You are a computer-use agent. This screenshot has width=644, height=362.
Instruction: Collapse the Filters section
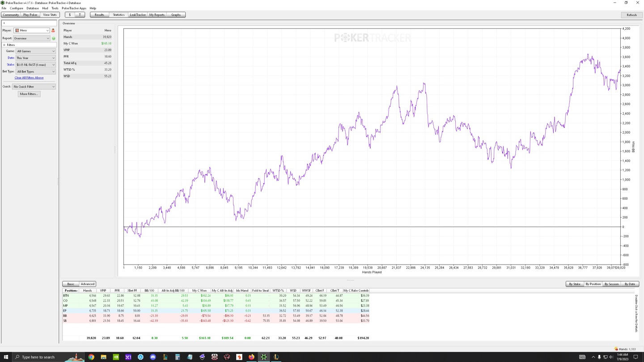pyautogui.click(x=4, y=45)
